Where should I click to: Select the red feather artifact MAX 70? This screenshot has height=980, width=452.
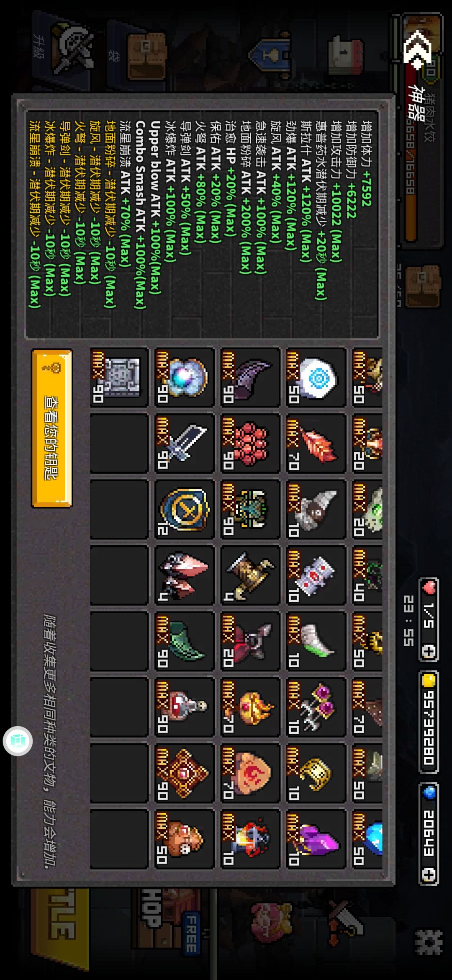(316, 444)
